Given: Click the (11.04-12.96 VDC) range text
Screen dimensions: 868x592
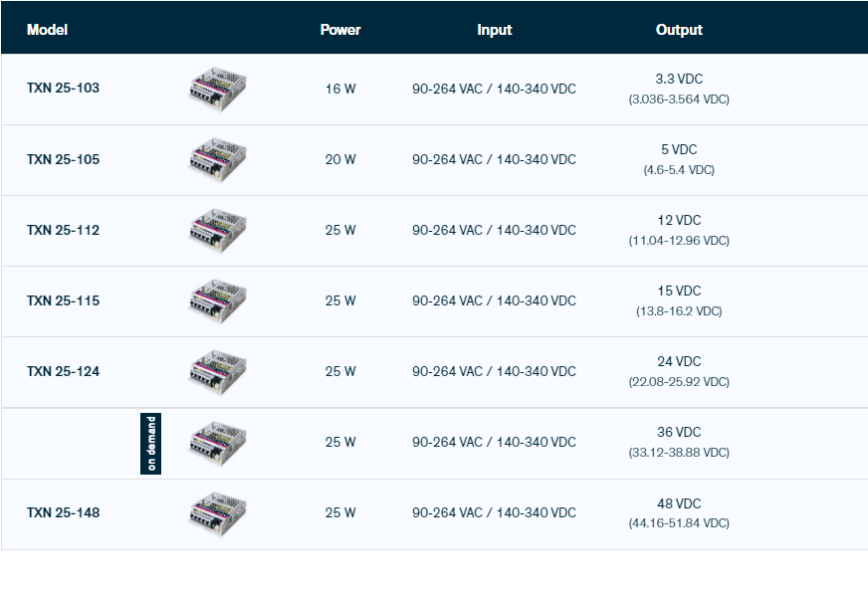Looking at the screenshot, I should click(x=679, y=241).
